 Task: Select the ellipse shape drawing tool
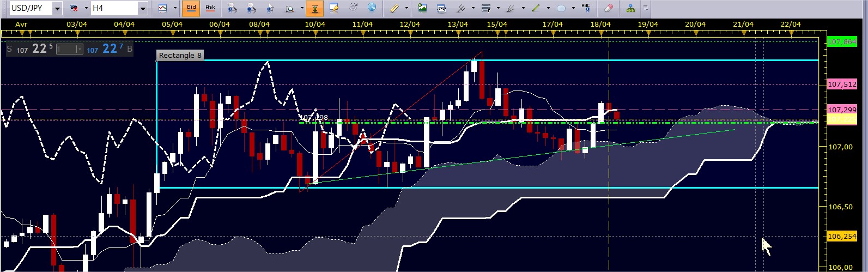tap(561, 8)
